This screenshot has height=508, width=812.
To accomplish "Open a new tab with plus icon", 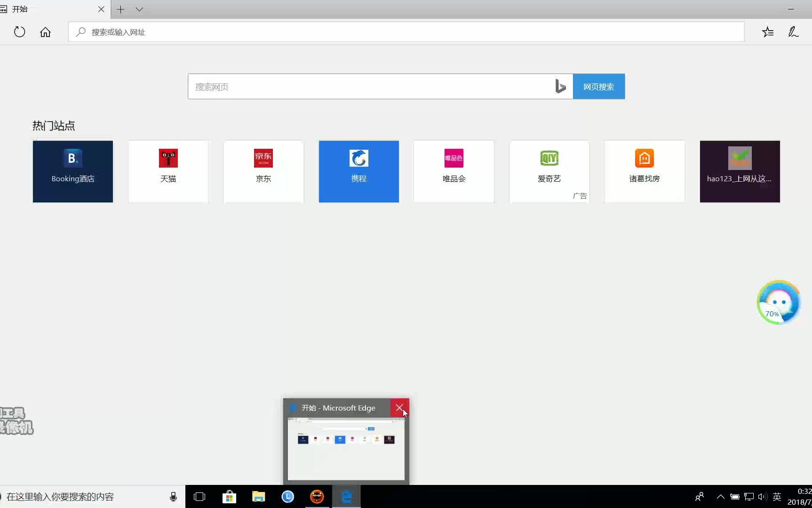I will pos(120,9).
